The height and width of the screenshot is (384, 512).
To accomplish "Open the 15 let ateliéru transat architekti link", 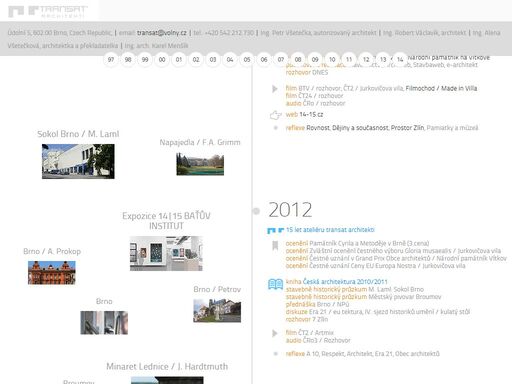I will point(330,230).
